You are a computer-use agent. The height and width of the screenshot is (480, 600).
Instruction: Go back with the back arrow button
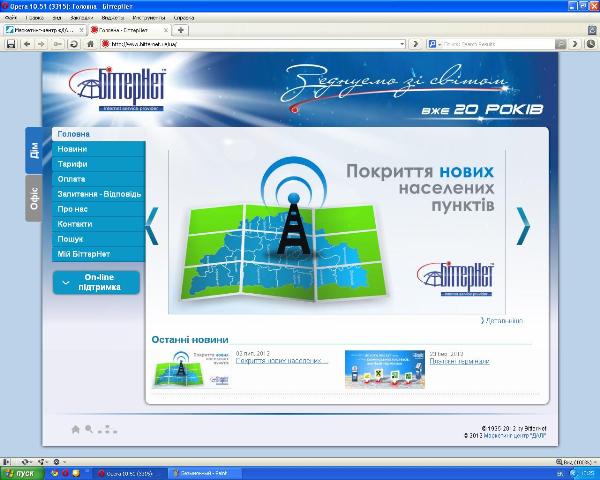[27, 44]
